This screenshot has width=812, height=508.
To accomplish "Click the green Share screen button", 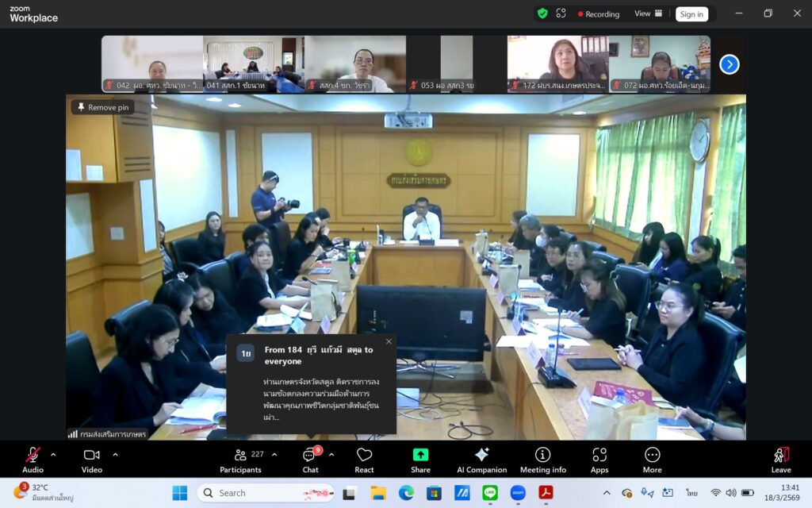I will pos(420,459).
